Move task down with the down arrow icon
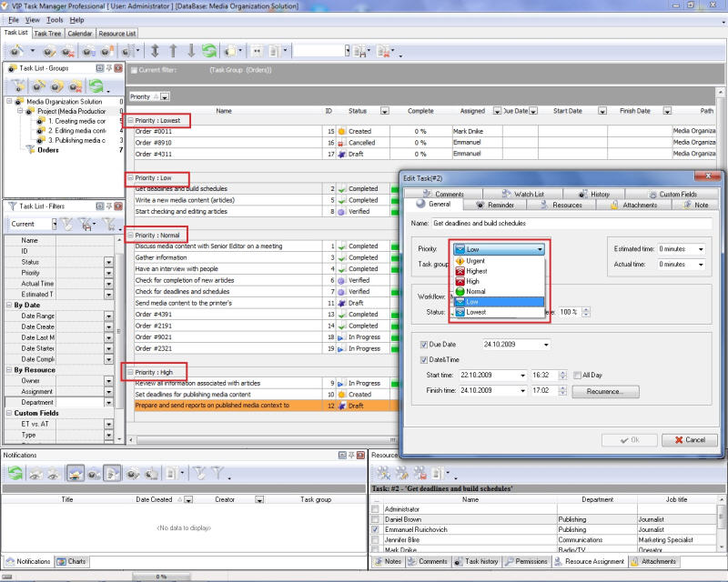This screenshot has height=582, width=728. tap(191, 51)
